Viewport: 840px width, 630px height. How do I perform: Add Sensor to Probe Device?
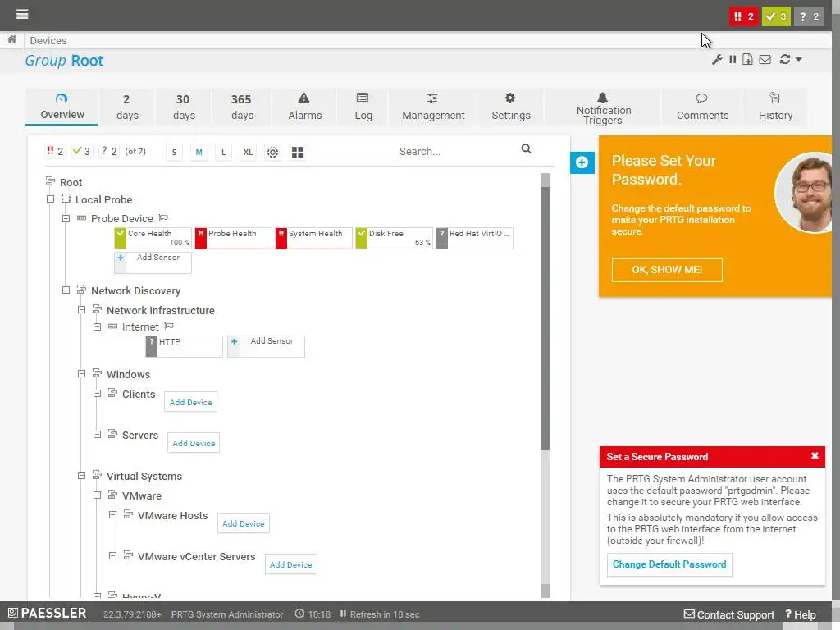(153, 262)
